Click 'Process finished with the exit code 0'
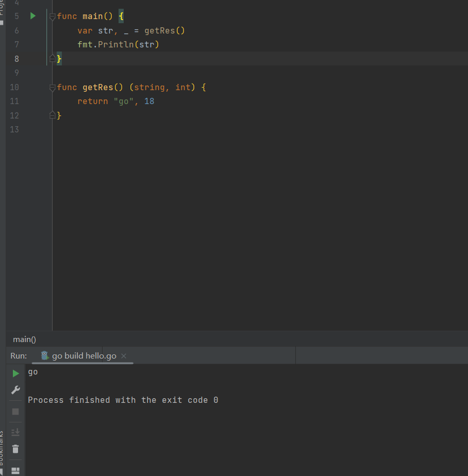Viewport: 468px width, 476px height. (123, 400)
